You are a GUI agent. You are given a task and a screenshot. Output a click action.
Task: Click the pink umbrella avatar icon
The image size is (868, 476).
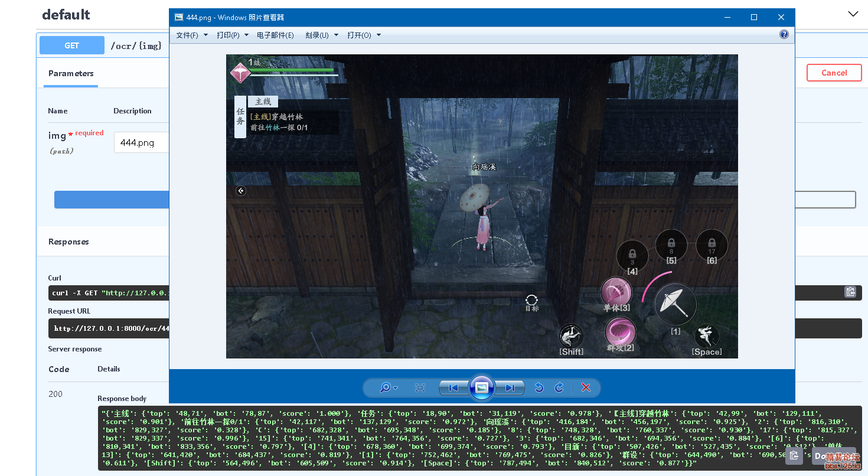(240, 73)
